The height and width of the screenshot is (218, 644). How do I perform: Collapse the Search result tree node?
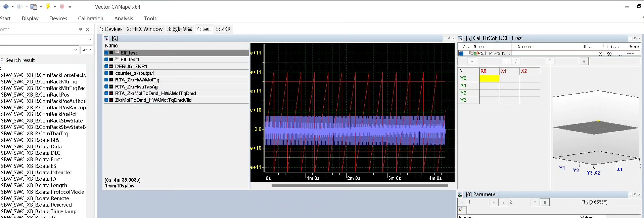[x=2, y=60]
